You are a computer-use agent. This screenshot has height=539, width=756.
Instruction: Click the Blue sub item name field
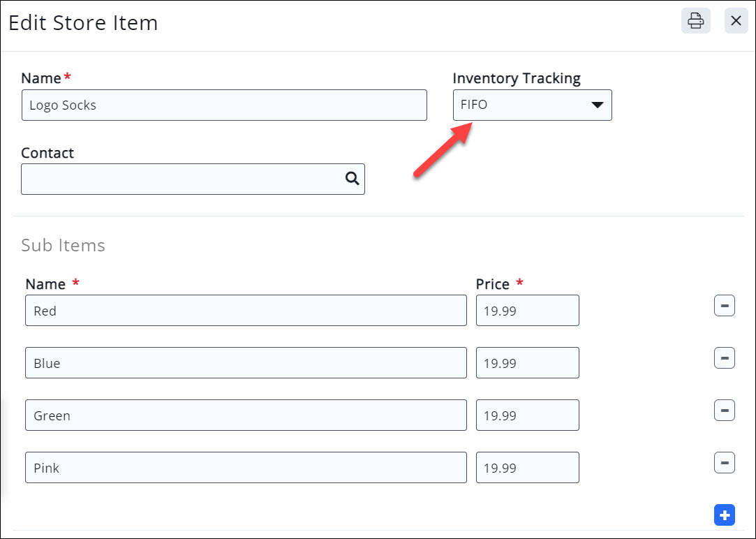tap(246, 363)
